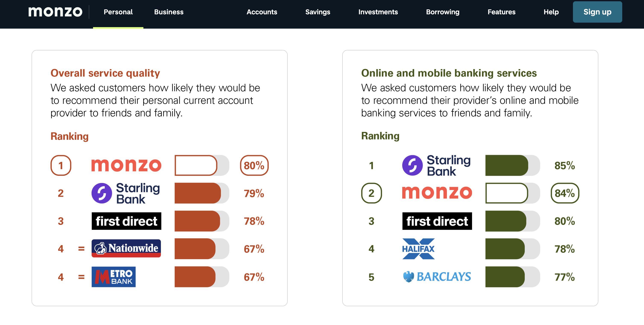This screenshot has width=644, height=325.
Task: Expand the Accounts menu item
Action: point(261,12)
